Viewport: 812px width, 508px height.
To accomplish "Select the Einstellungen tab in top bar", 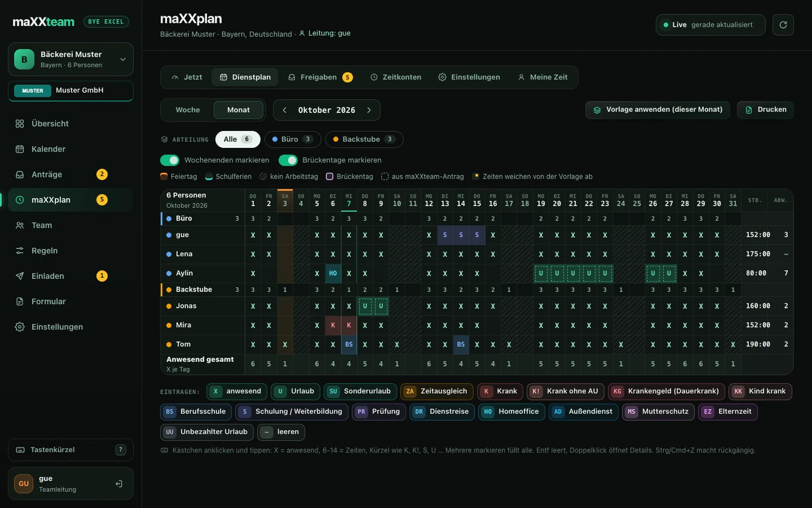I will (x=469, y=77).
